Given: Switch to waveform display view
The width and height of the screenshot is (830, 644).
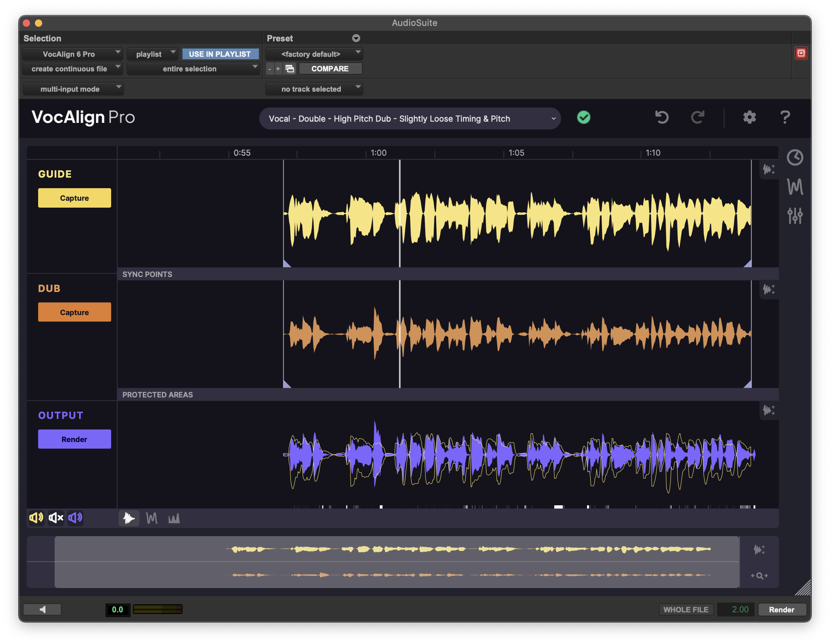Looking at the screenshot, I should click(129, 518).
